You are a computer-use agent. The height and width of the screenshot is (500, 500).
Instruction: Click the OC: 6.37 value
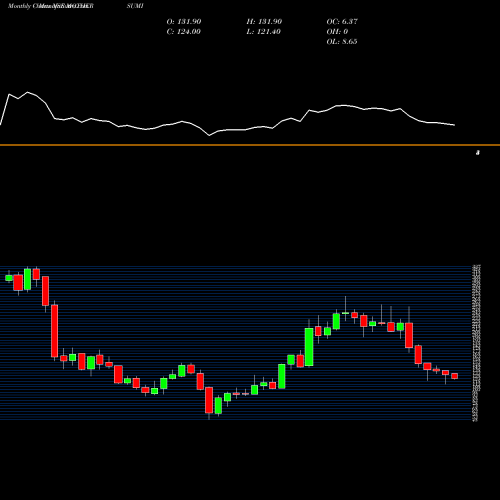[342, 22]
